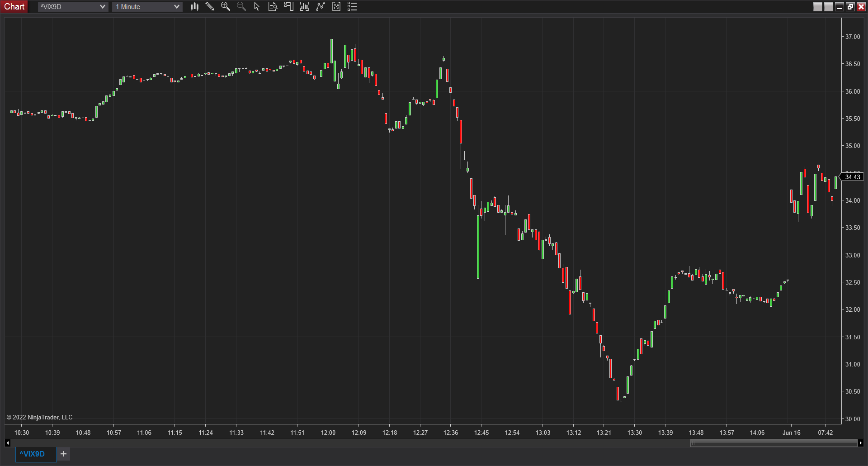Click the 14:06 time axis label

[757, 433]
